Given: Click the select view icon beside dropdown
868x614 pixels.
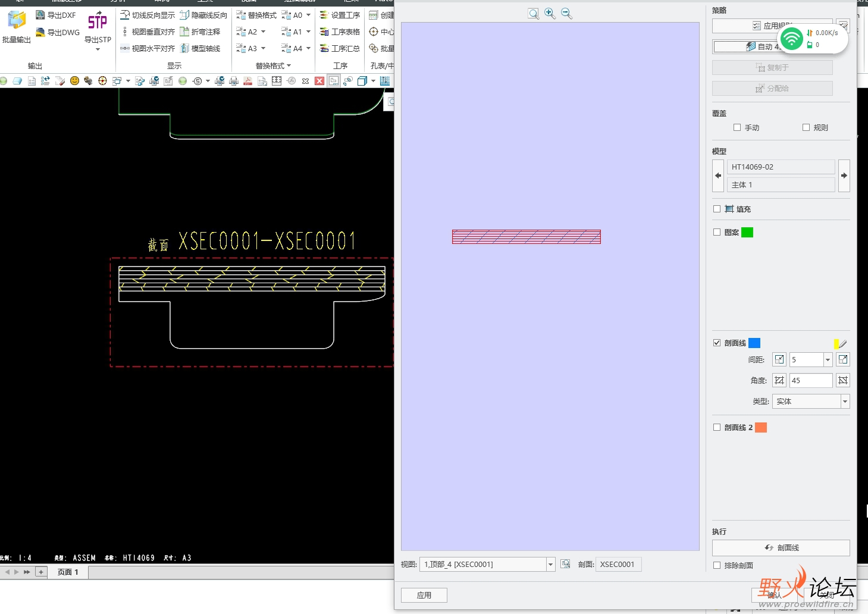Looking at the screenshot, I should click(x=565, y=564).
